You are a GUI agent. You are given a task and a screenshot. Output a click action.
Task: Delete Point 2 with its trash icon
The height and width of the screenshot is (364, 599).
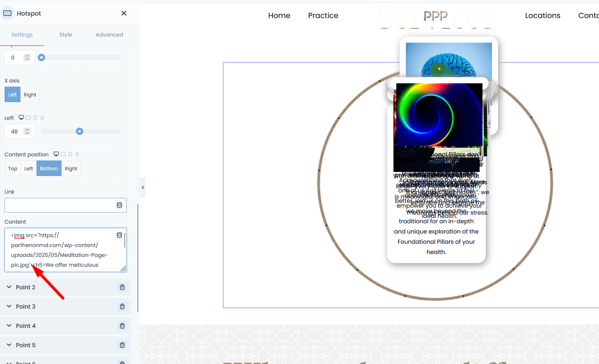[x=122, y=287]
